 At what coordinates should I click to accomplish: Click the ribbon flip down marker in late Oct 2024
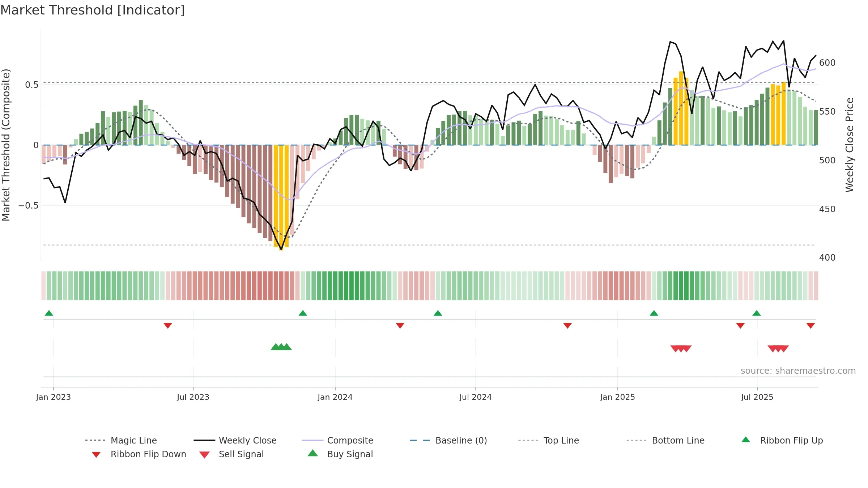(567, 326)
